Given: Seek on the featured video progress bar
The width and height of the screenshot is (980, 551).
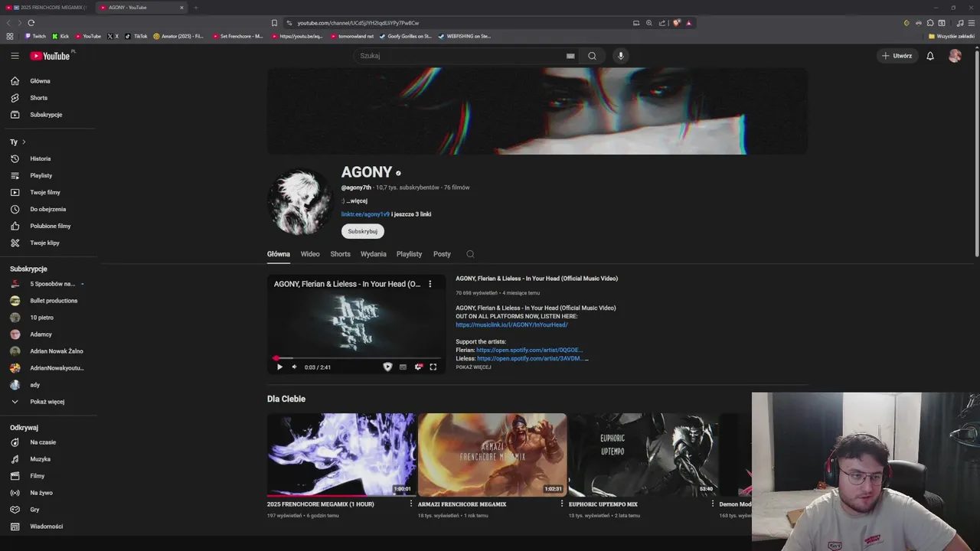Looking at the screenshot, I should [x=356, y=357].
